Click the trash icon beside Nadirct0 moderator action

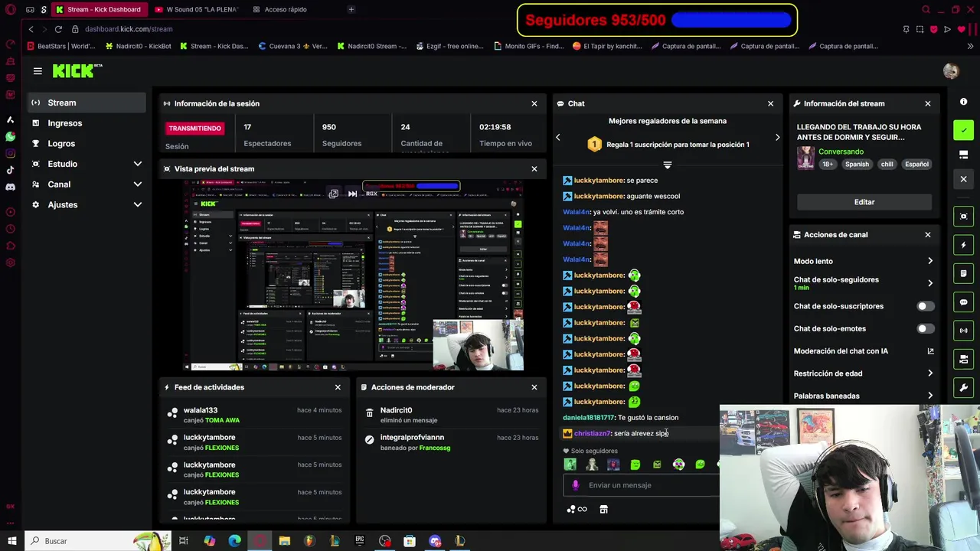369,413
